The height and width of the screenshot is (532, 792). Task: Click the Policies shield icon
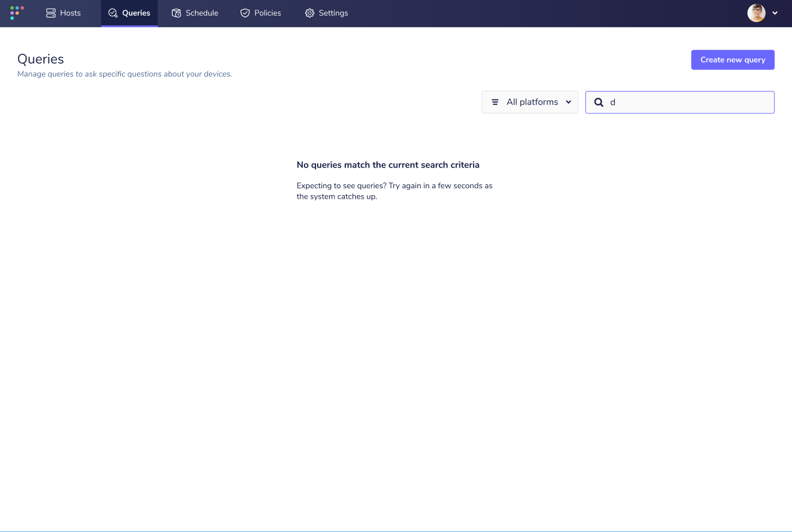point(245,13)
